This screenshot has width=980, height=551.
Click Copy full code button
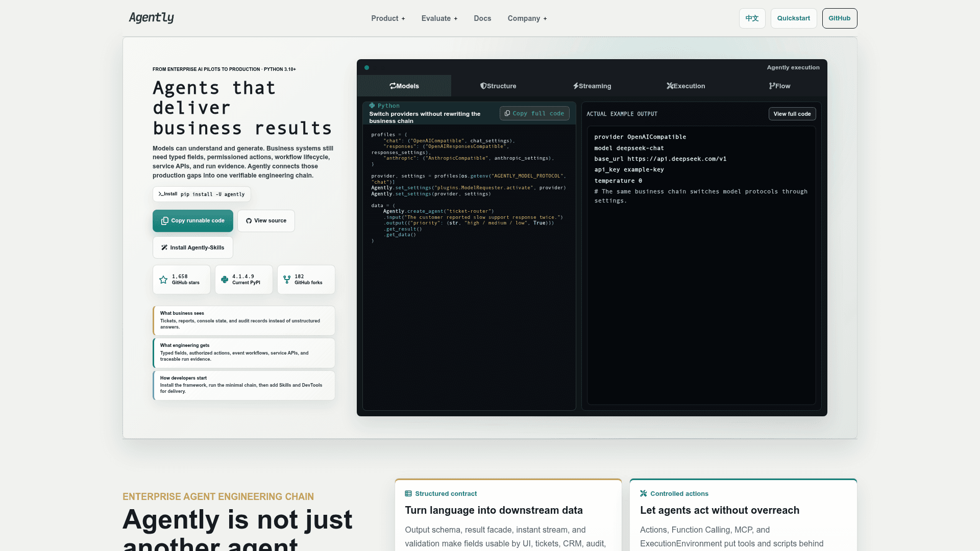point(534,113)
